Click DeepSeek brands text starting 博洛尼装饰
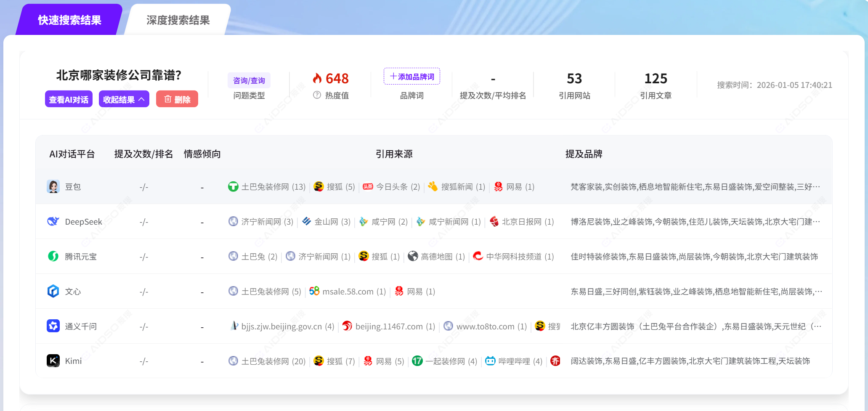The image size is (868, 411). (695, 222)
